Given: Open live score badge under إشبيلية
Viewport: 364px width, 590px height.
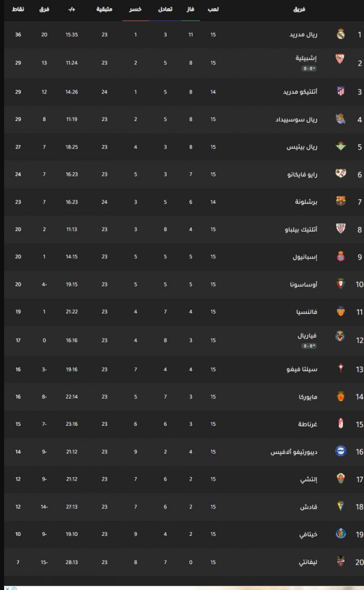Looking at the screenshot, I should 309,69.
